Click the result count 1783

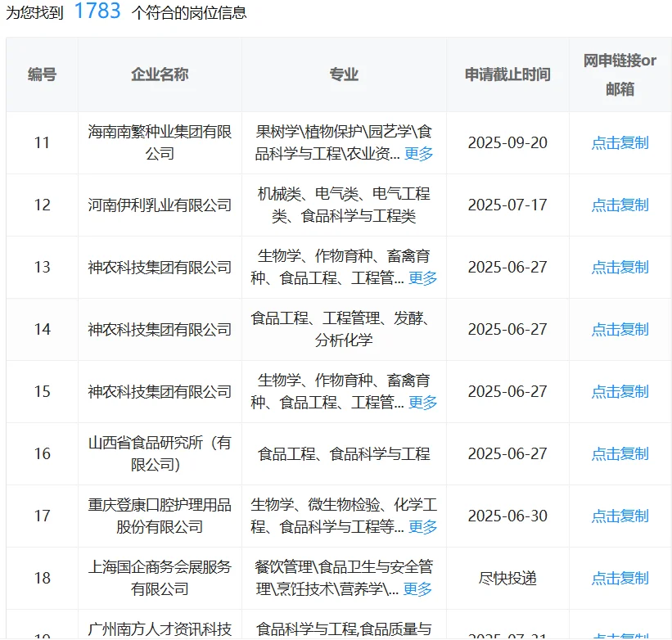click(97, 11)
